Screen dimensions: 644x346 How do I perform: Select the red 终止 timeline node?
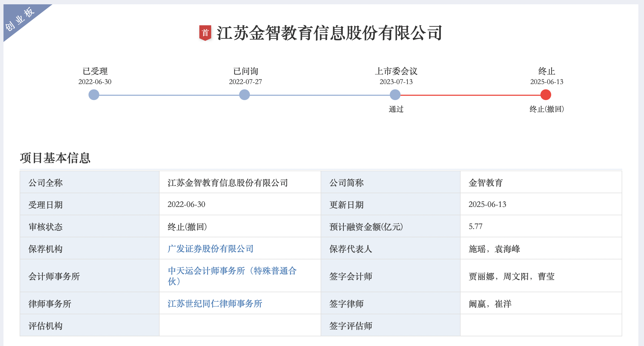pos(546,95)
